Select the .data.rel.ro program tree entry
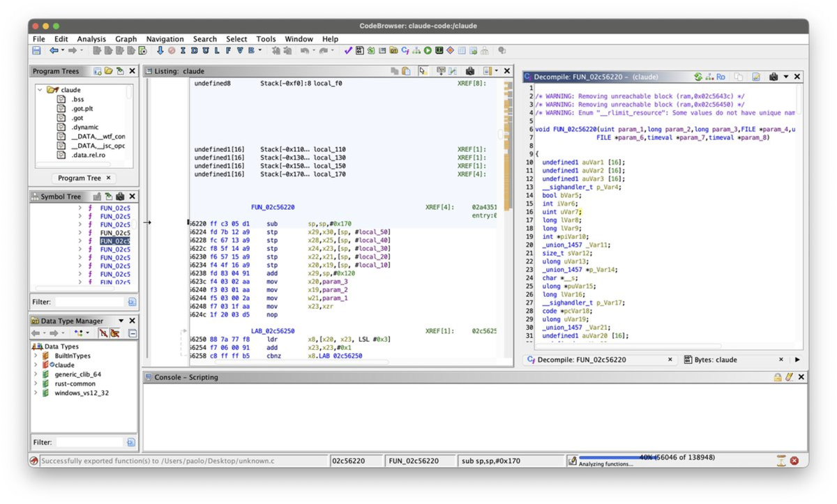This screenshot has height=504, width=837. pos(87,155)
